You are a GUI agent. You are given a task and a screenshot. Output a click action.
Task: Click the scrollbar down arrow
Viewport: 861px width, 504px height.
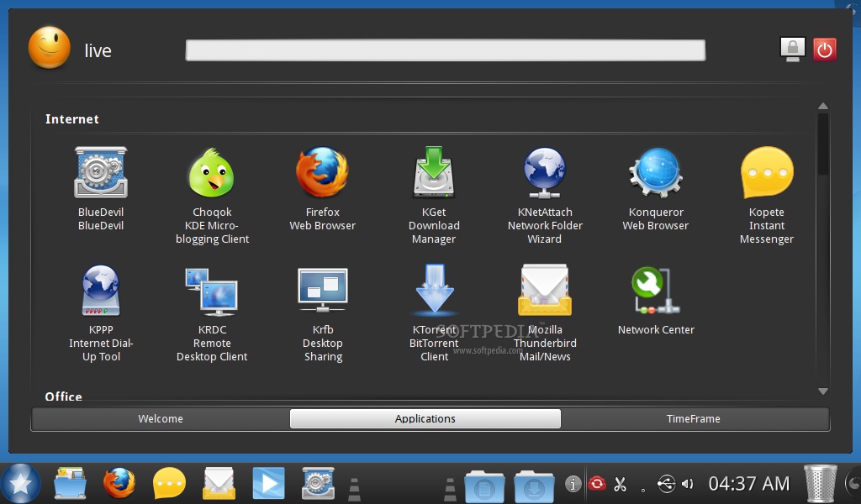[822, 391]
